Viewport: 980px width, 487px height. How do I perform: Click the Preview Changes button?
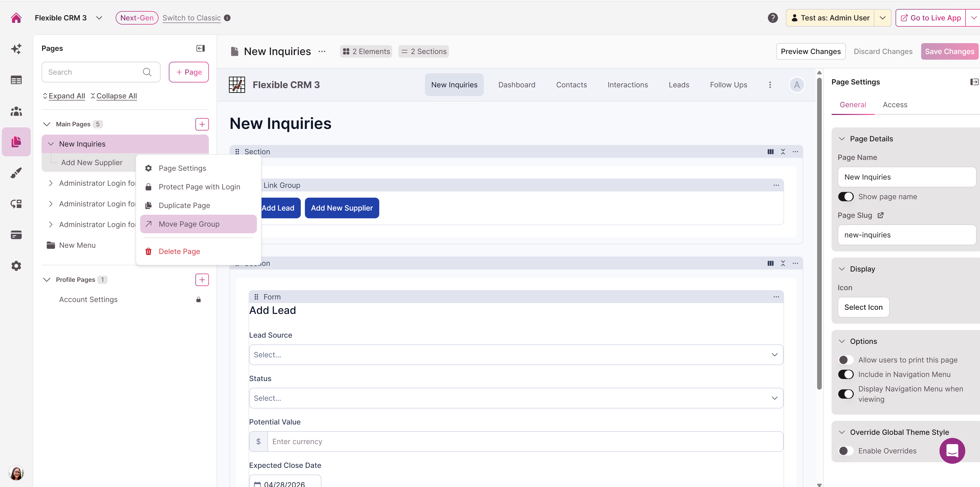[x=810, y=51]
